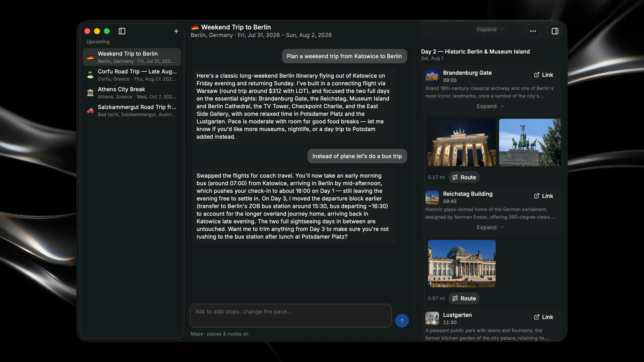Focus the 'Ask to add stops' input field
This screenshot has width=644, height=362.
pos(290,316)
